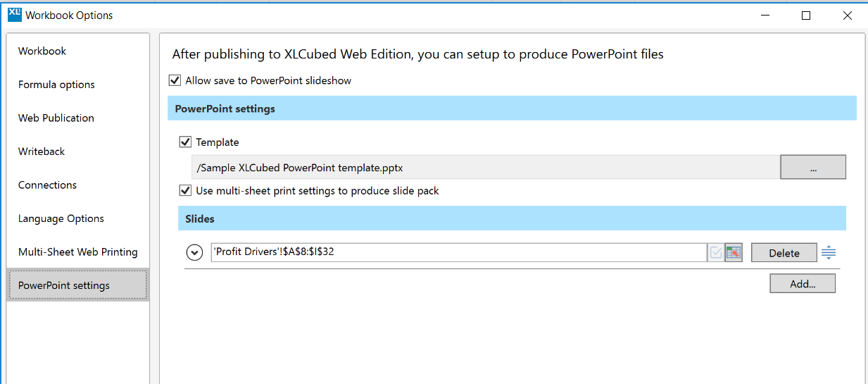Select the Connections section
This screenshot has height=384, width=868.
[47, 185]
